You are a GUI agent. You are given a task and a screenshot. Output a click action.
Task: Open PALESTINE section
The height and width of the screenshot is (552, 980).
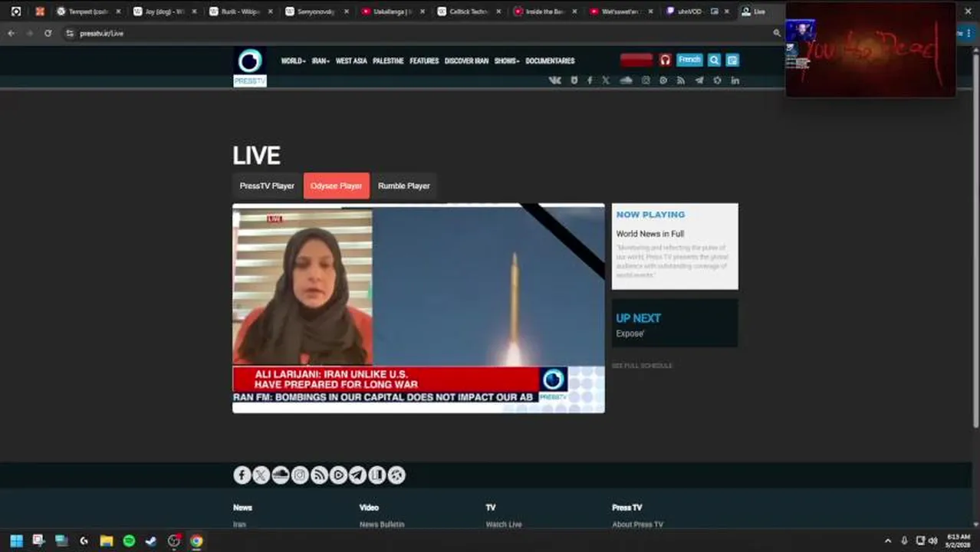pyautogui.click(x=388, y=61)
